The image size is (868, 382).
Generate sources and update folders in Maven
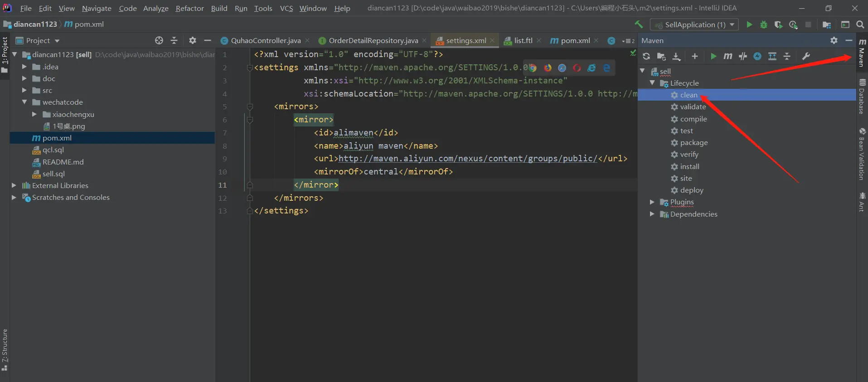[661, 56]
